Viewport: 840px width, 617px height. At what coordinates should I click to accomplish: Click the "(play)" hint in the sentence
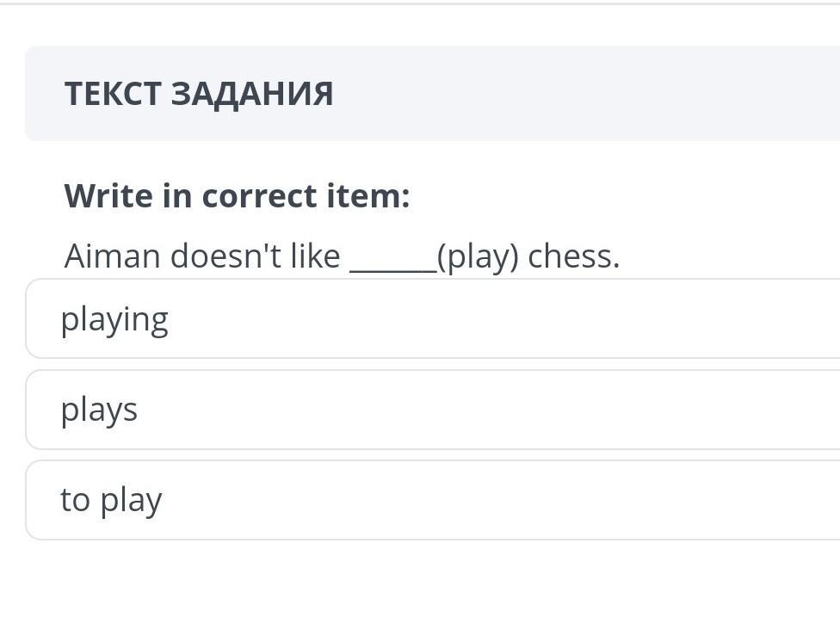pos(478,256)
